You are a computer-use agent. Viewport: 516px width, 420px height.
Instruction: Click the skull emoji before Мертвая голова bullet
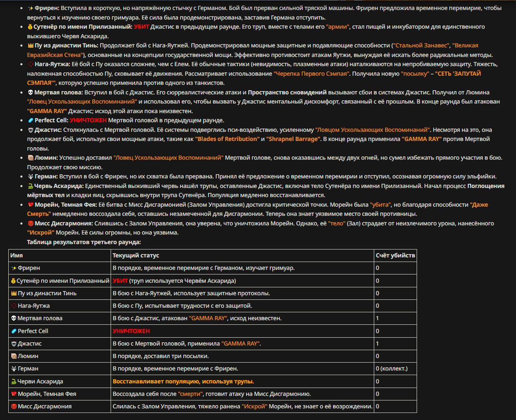(x=30, y=92)
